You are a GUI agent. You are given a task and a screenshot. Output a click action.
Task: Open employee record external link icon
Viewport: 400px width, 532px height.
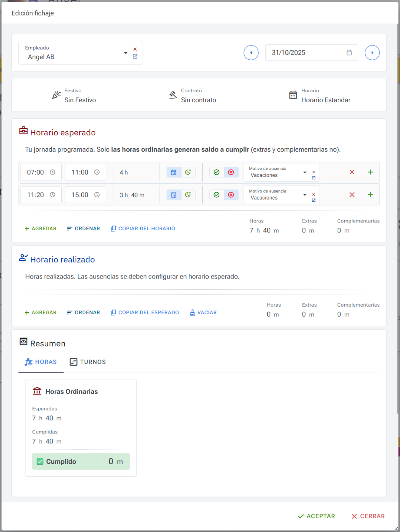pos(135,56)
